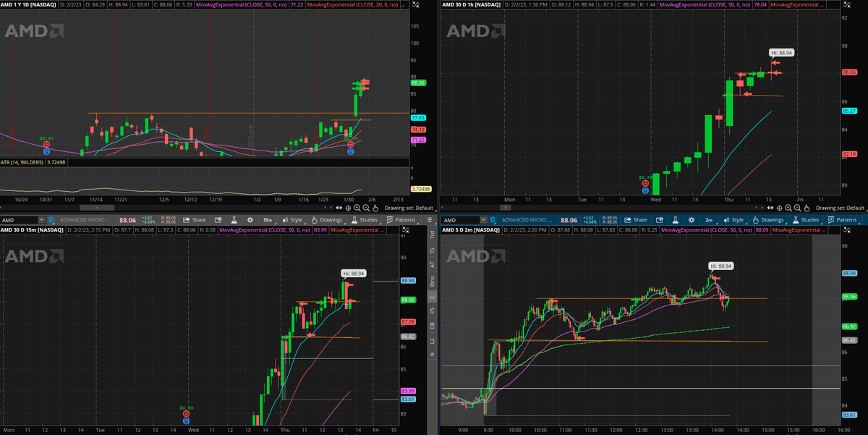Image resolution: width=868 pixels, height=435 pixels.
Task: Click the Hi: 88.94 label on the 1h chart
Action: coord(780,53)
